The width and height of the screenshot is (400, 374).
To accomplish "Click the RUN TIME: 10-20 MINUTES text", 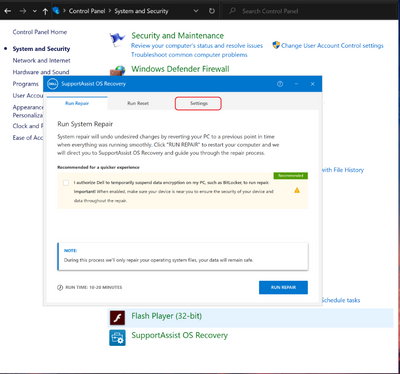I will [x=94, y=287].
